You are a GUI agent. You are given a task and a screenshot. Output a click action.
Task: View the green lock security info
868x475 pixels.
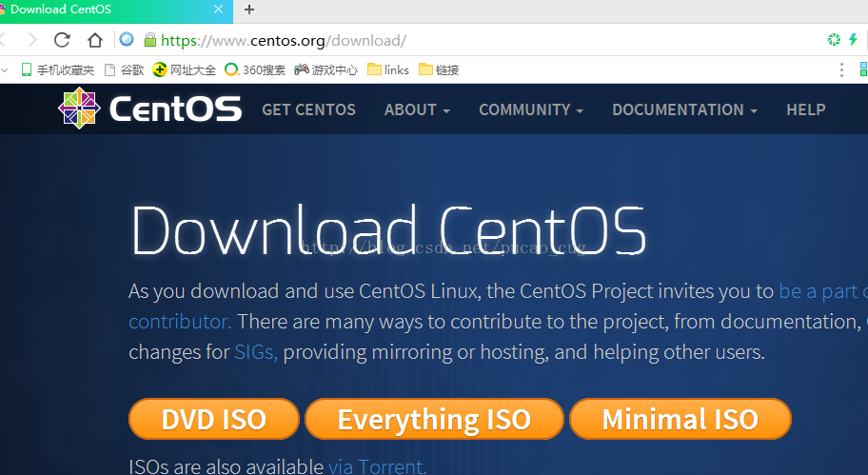coord(149,40)
